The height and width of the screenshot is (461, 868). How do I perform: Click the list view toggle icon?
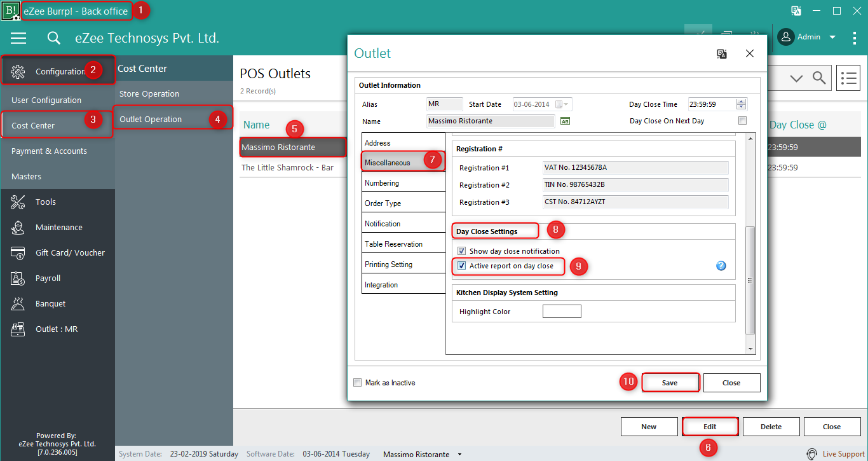848,78
